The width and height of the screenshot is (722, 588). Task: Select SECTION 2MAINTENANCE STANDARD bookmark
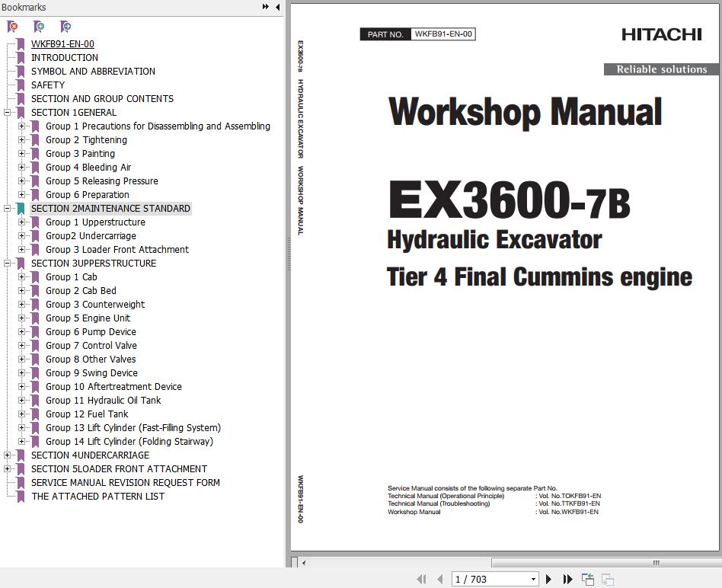(110, 209)
